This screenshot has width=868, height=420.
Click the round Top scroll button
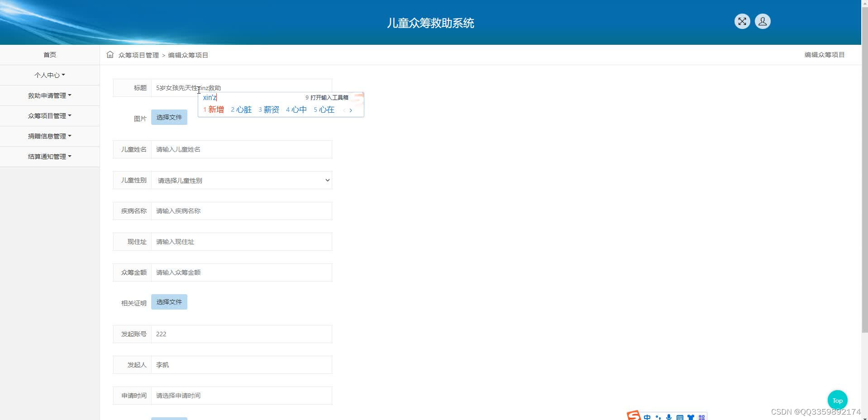[837, 401]
